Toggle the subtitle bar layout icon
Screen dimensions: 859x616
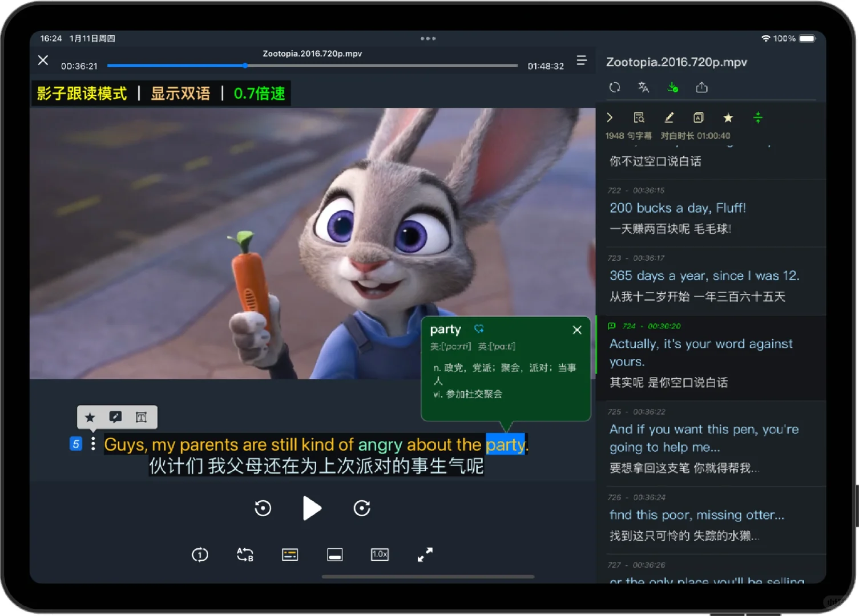pyautogui.click(x=335, y=554)
